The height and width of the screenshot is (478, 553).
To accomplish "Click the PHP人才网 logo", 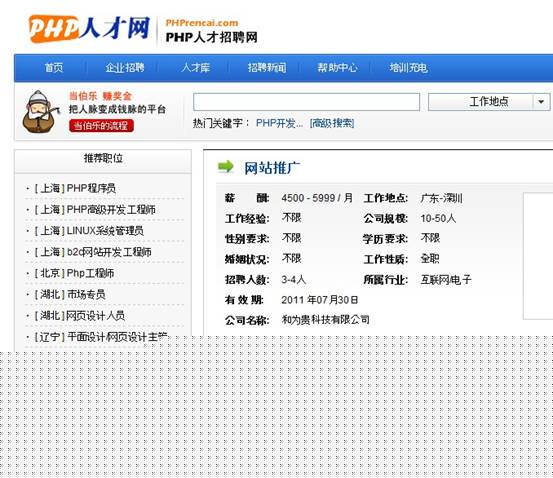I will pos(90,29).
